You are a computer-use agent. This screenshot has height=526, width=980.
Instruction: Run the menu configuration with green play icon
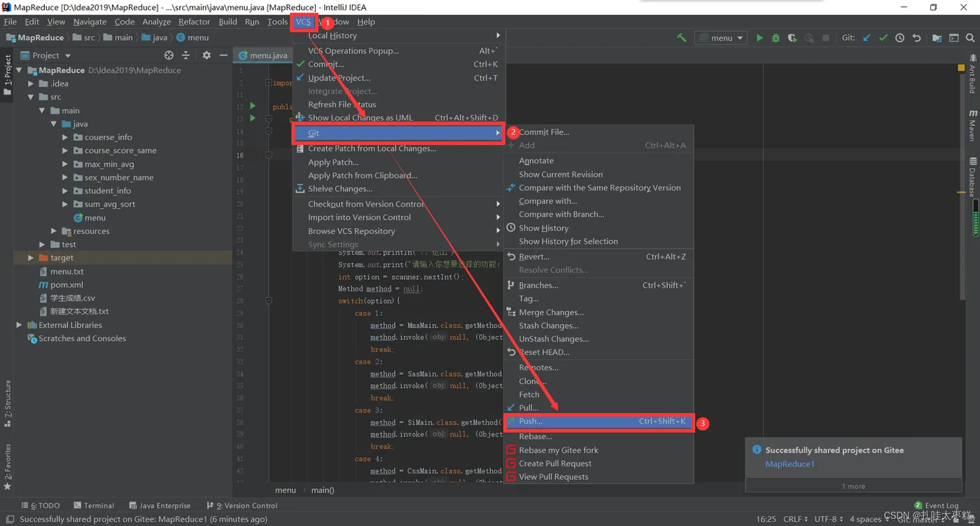click(x=759, y=38)
